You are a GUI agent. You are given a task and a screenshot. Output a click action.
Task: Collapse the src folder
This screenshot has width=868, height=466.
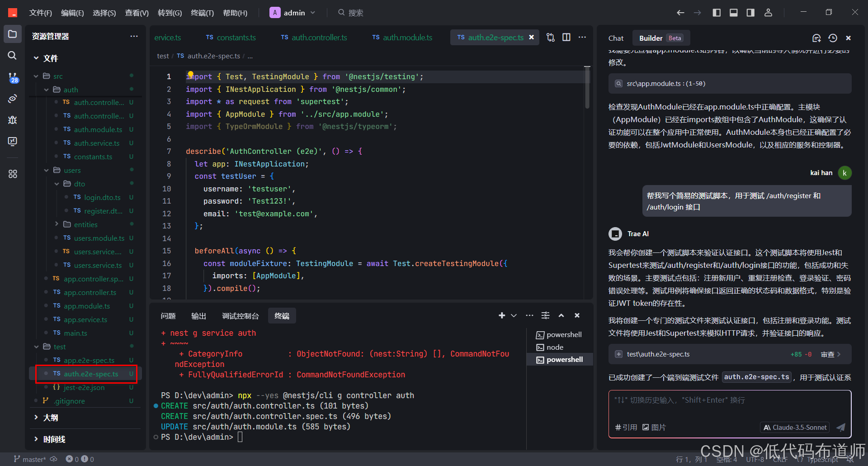[37, 76]
